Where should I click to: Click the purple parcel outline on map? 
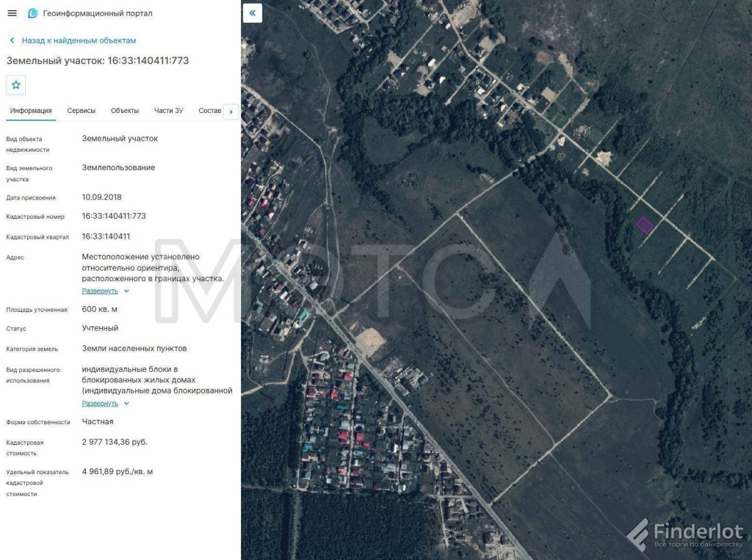coord(645,225)
